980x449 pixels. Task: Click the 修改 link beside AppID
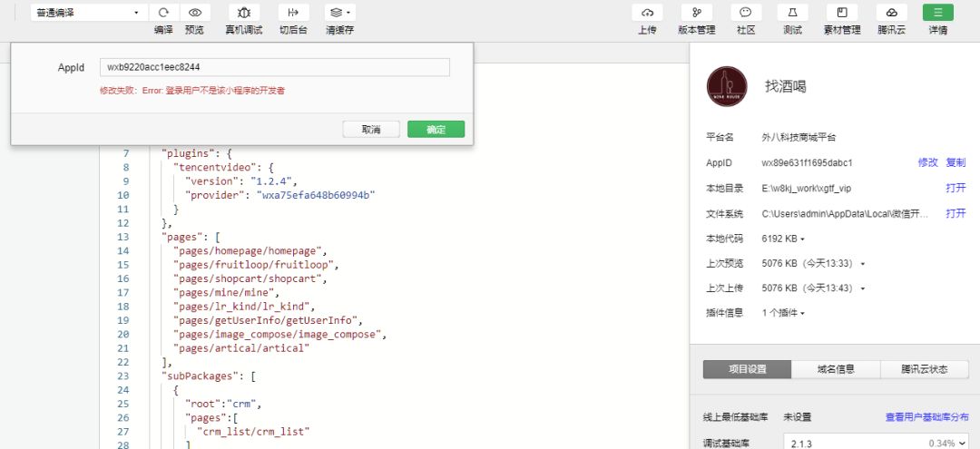click(x=927, y=162)
